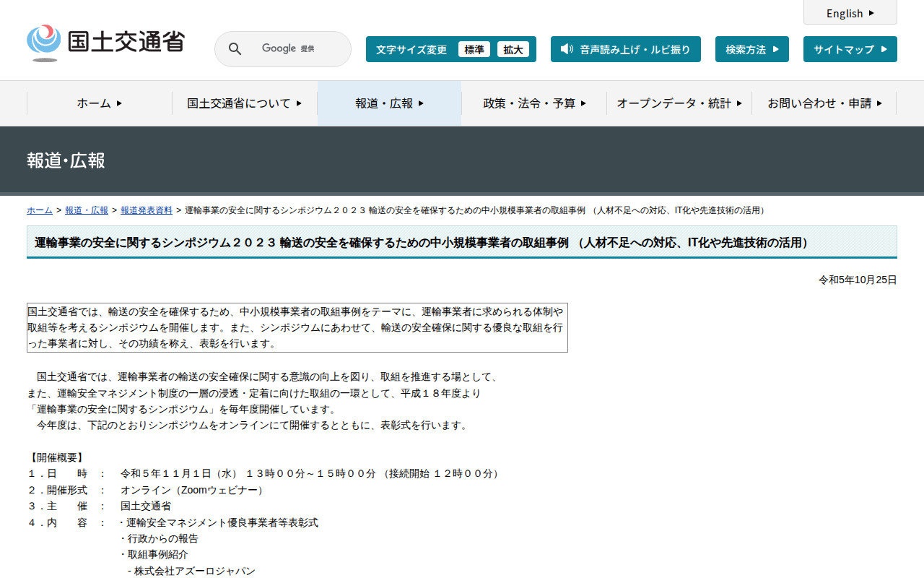Viewport: 924px width, 578px height.
Task: Switch language to English
Action: [x=850, y=13]
